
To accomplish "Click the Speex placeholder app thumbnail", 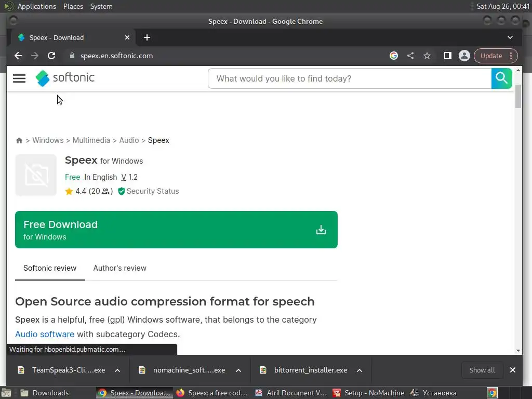I will [x=36, y=175].
